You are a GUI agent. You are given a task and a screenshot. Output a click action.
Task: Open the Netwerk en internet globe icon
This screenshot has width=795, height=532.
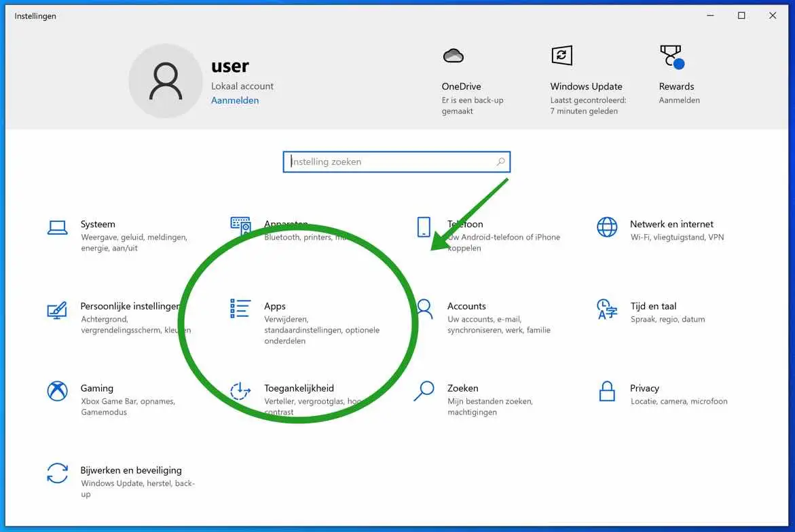(607, 227)
